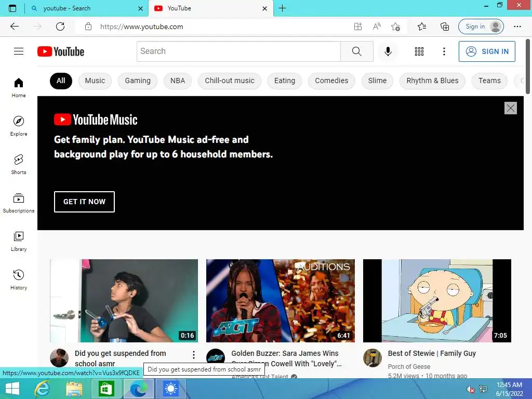Close the youtube - Search tab
532x399 pixels.
pyautogui.click(x=140, y=8)
